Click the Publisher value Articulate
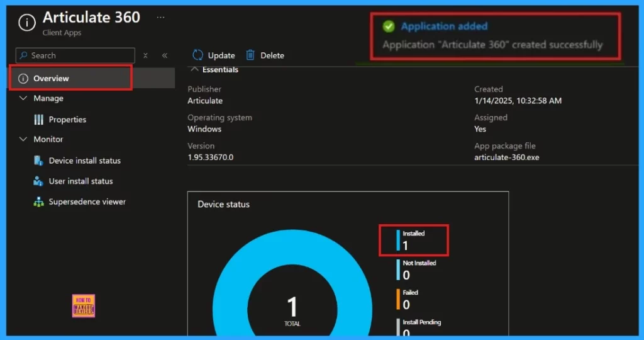Screen dimensions: 644x340 tap(205, 101)
